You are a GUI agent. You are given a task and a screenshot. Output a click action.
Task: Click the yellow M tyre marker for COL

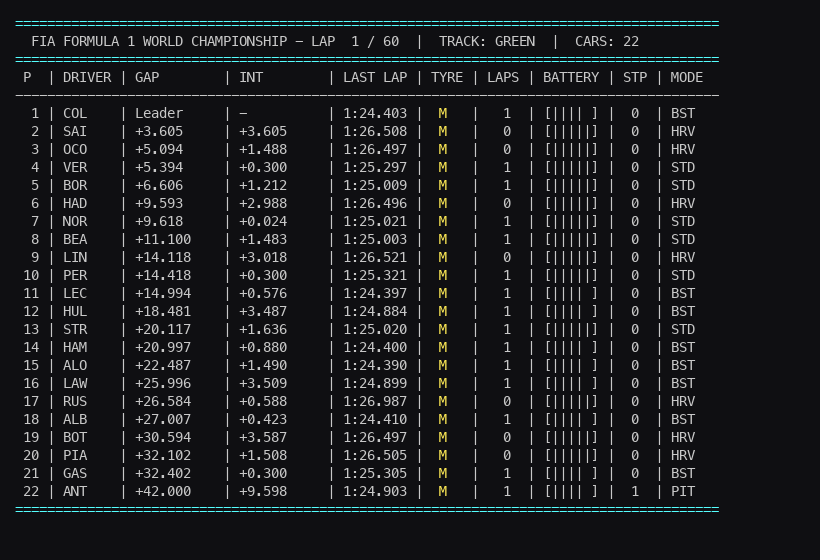coord(443,113)
